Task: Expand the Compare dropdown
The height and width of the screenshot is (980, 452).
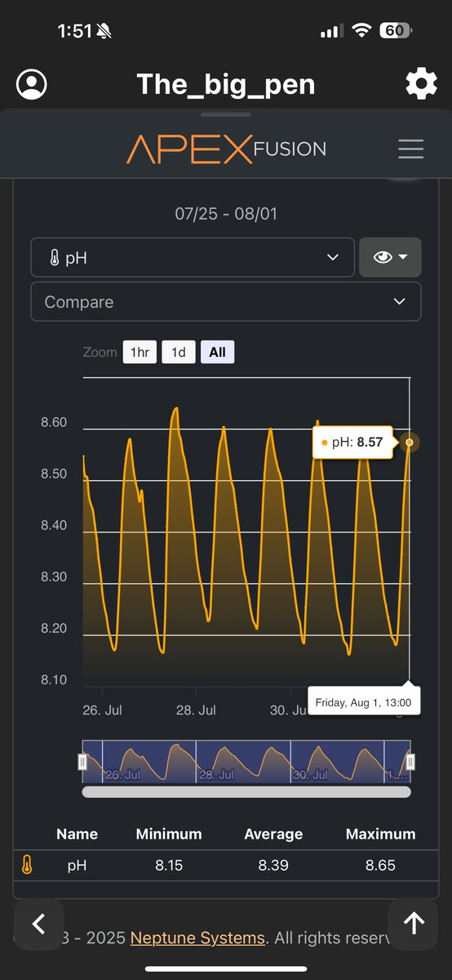Action: 226,302
